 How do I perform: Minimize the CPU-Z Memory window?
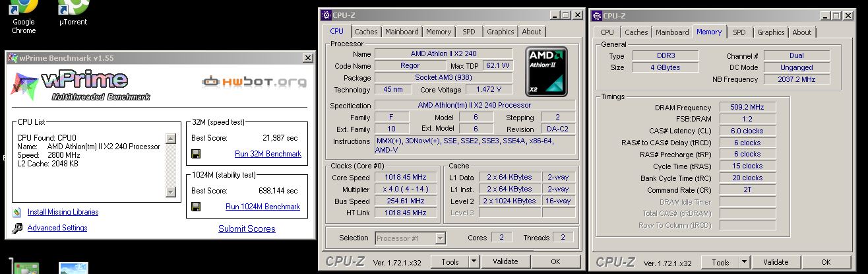point(825,15)
